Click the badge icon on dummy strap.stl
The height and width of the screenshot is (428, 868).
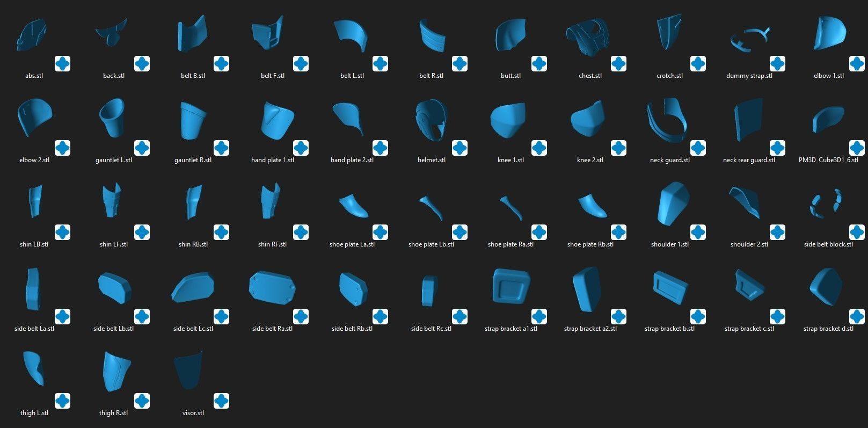coord(778,64)
